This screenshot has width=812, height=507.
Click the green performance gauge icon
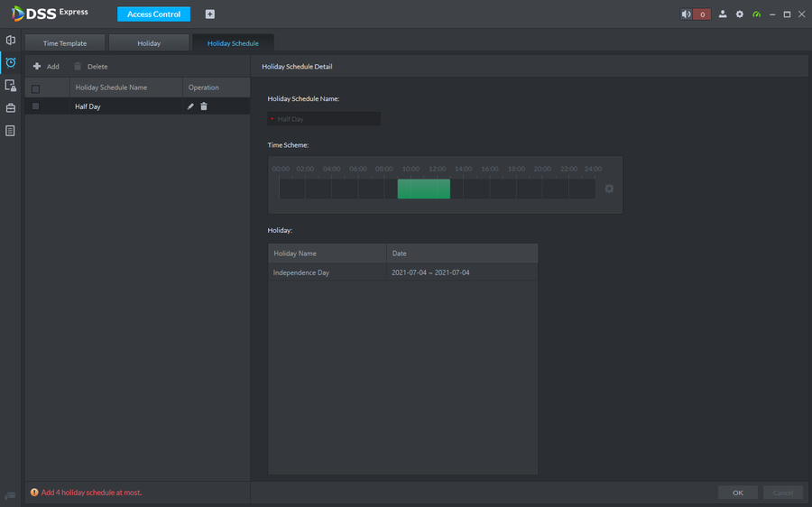(757, 14)
